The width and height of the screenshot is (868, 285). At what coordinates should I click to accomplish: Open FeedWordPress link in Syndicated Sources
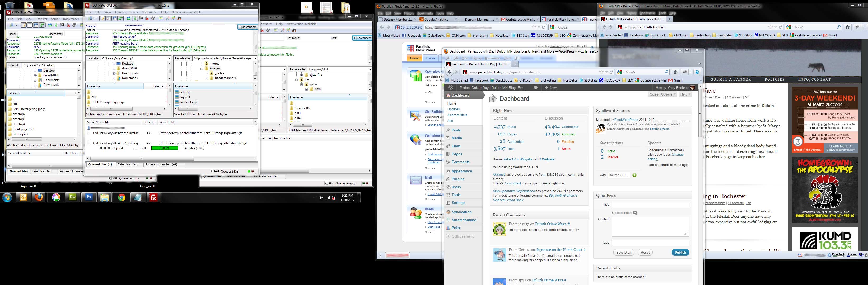(x=626, y=120)
